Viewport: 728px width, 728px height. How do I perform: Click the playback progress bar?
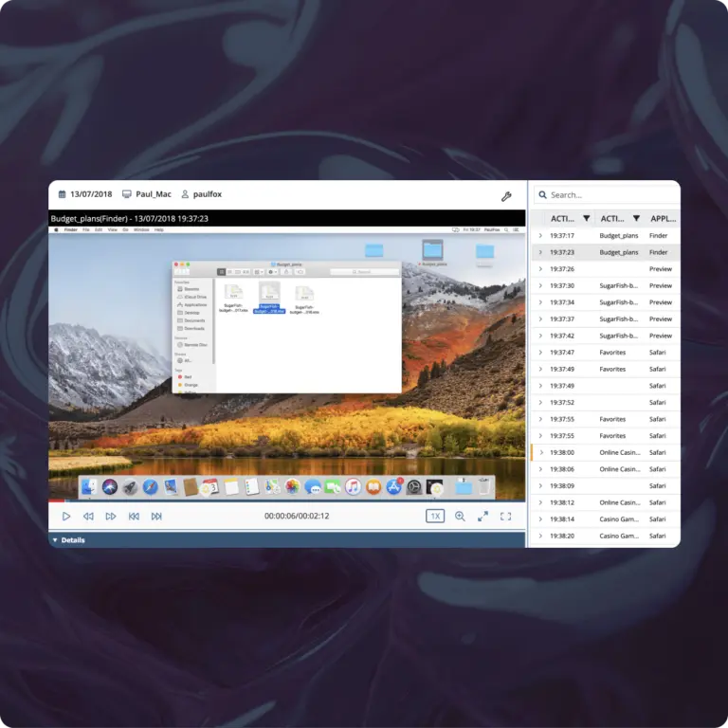coord(287,500)
